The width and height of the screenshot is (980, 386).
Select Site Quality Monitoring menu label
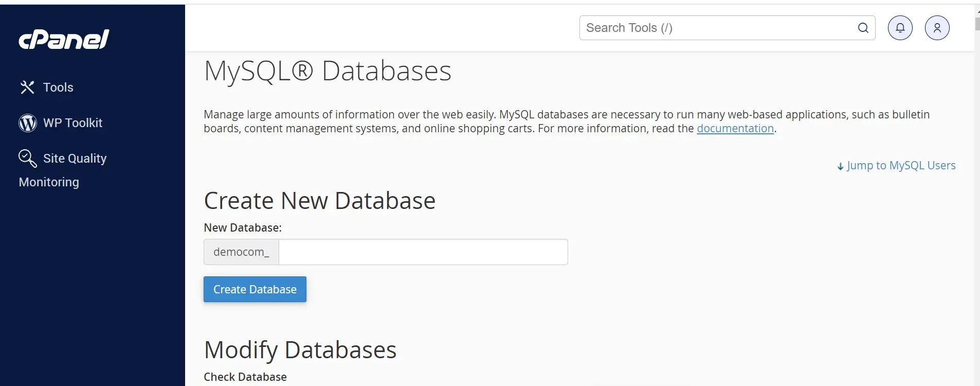tap(63, 170)
